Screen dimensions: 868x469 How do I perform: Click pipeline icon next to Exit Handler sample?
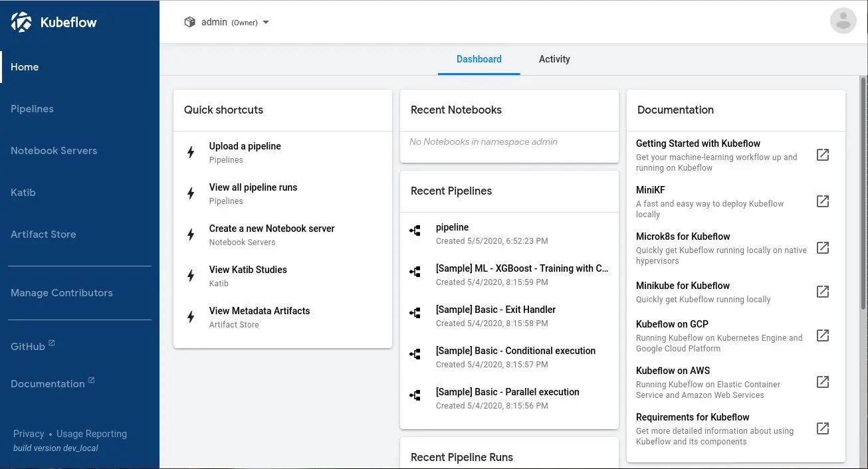click(415, 313)
